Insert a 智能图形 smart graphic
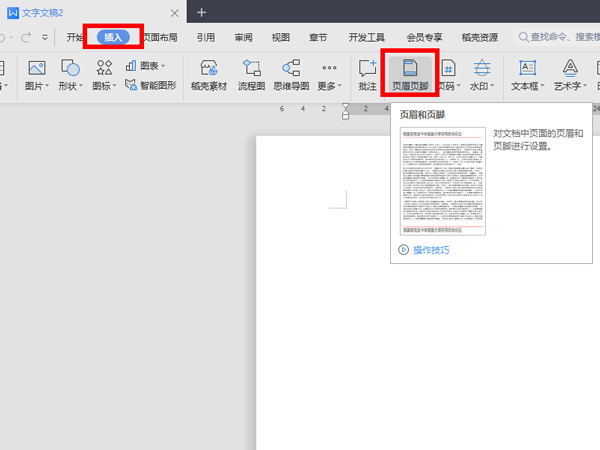This screenshot has height=450, width=600. coord(151,86)
